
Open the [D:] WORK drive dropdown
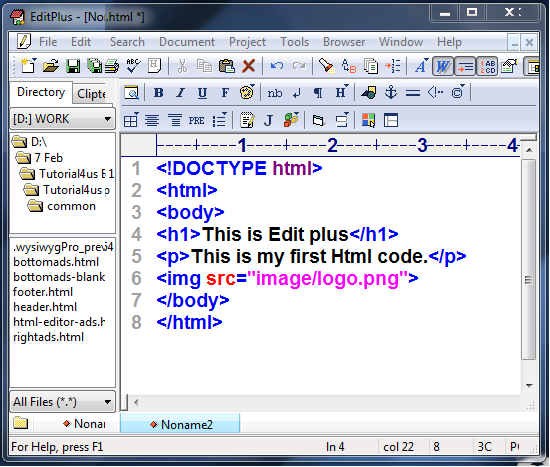coord(62,119)
